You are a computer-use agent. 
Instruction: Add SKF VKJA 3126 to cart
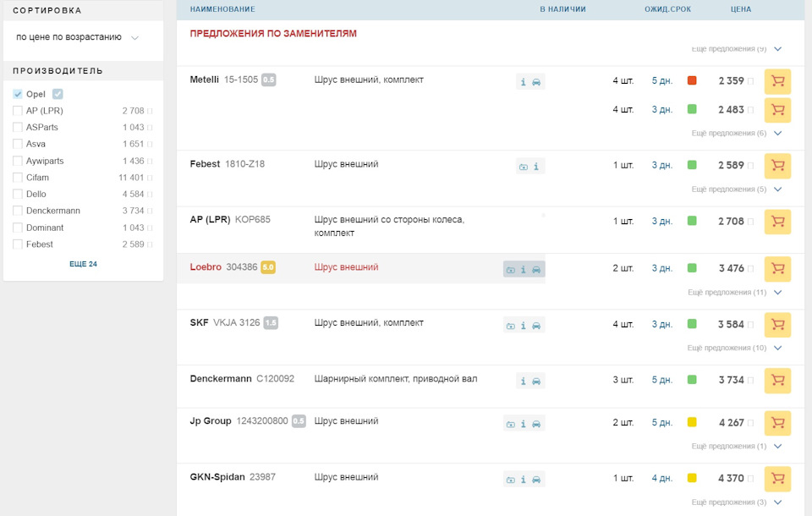click(x=777, y=324)
